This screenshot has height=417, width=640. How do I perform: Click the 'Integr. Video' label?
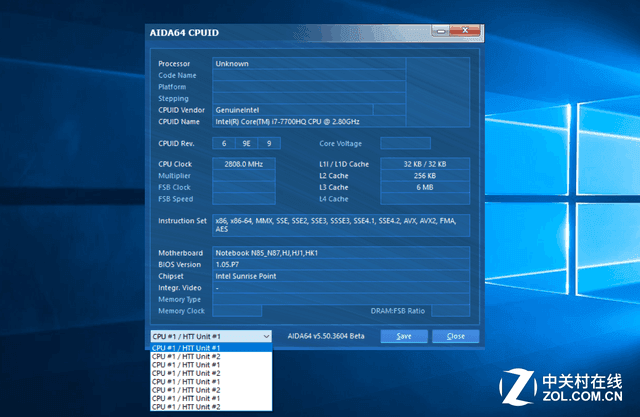click(180, 288)
